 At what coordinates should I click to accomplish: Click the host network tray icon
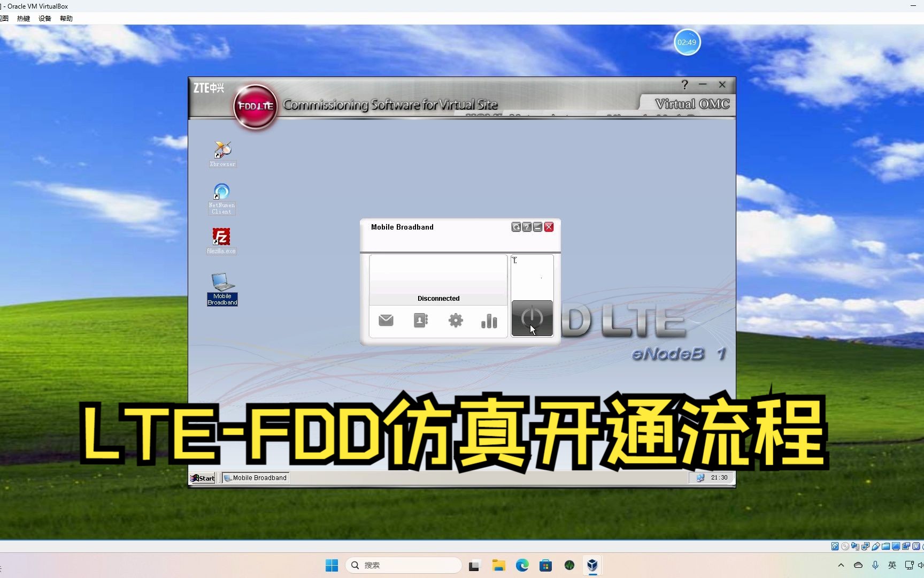(909, 565)
